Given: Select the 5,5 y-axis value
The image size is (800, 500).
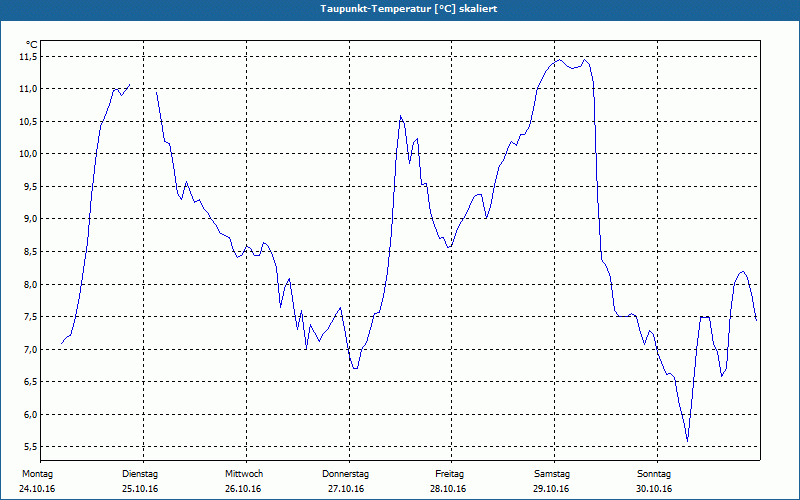Looking at the screenshot, I should [x=30, y=447].
